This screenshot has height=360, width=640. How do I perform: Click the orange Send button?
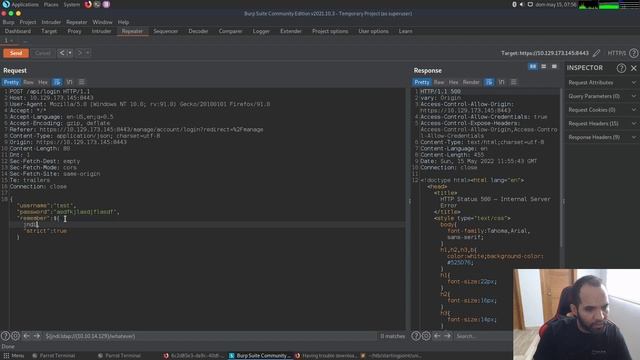point(16,53)
